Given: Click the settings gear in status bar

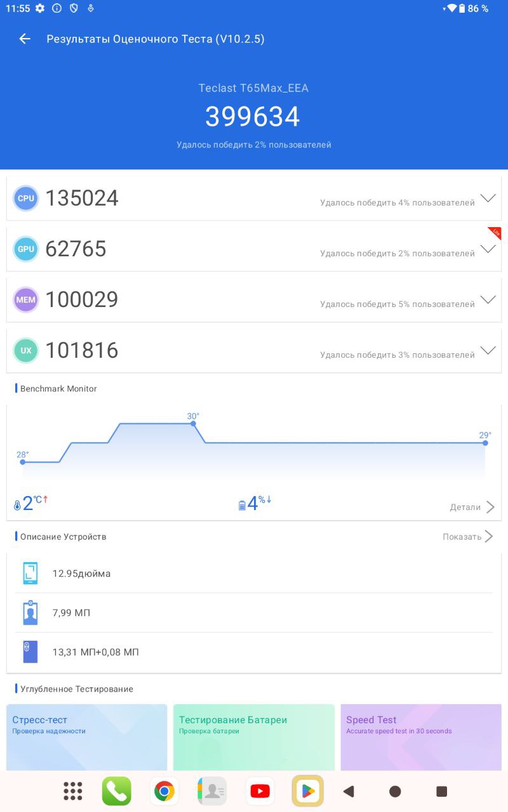Looking at the screenshot, I should pyautogui.click(x=40, y=8).
